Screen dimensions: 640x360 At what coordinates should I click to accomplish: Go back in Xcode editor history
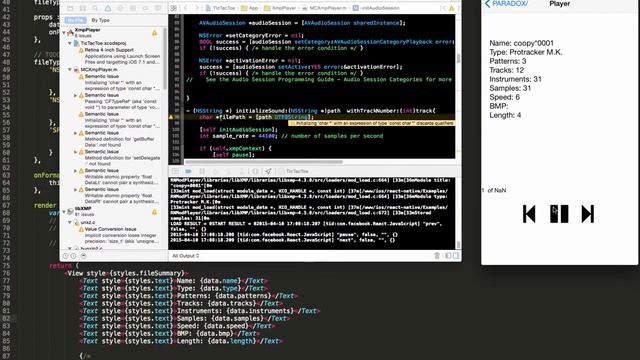(x=186, y=8)
